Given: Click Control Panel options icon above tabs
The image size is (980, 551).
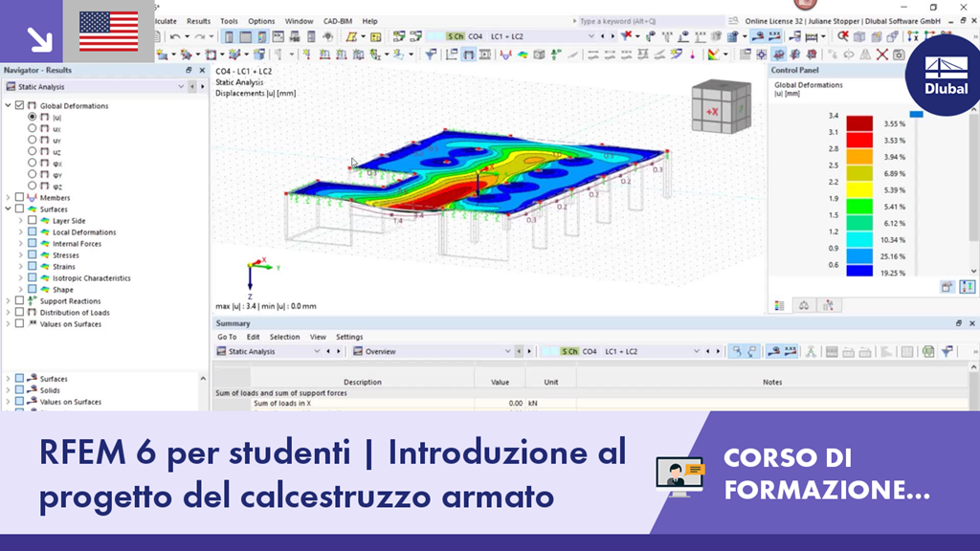Looking at the screenshot, I should point(947,287).
